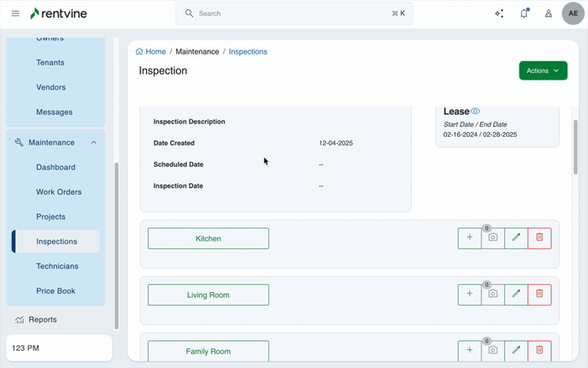The width and height of the screenshot is (588, 368).
Task: Open Work Orders in sidebar
Action: pos(59,192)
